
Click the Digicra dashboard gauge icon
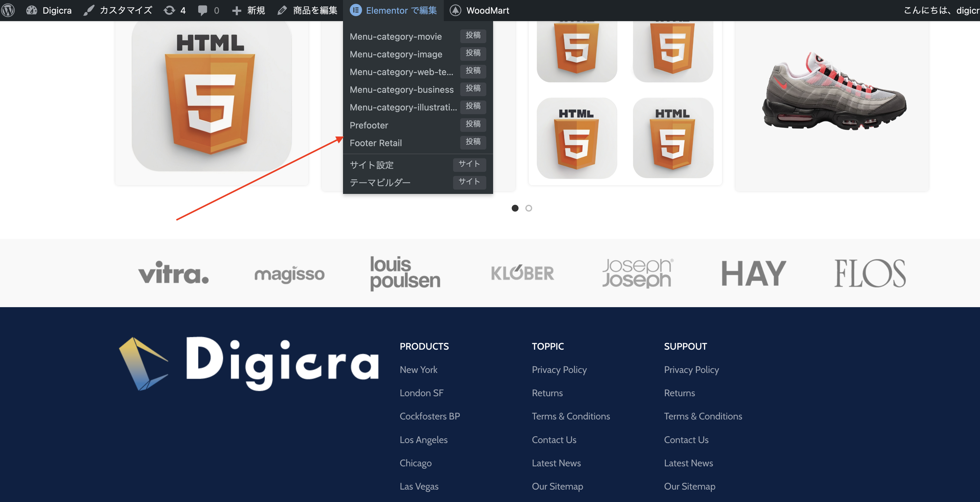[32, 10]
